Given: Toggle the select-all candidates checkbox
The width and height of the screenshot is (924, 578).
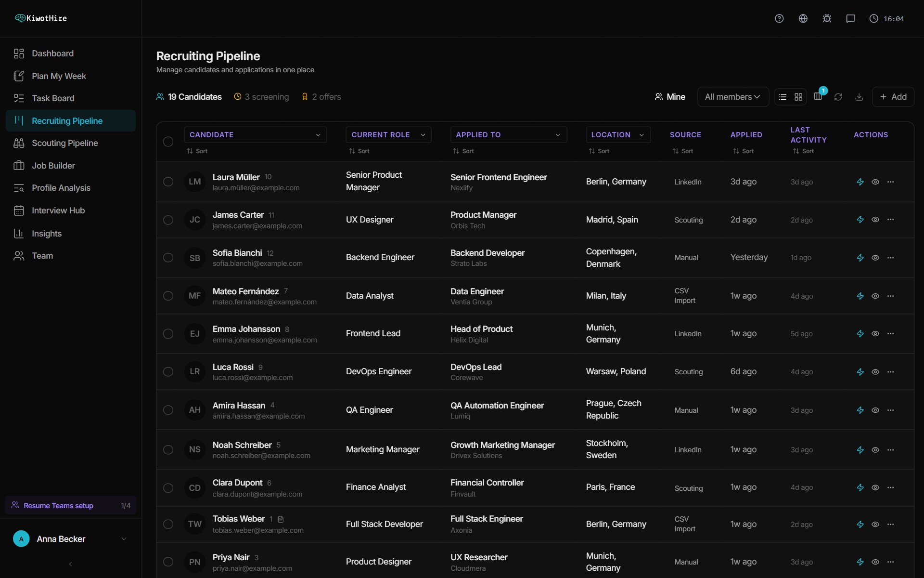Looking at the screenshot, I should [168, 142].
